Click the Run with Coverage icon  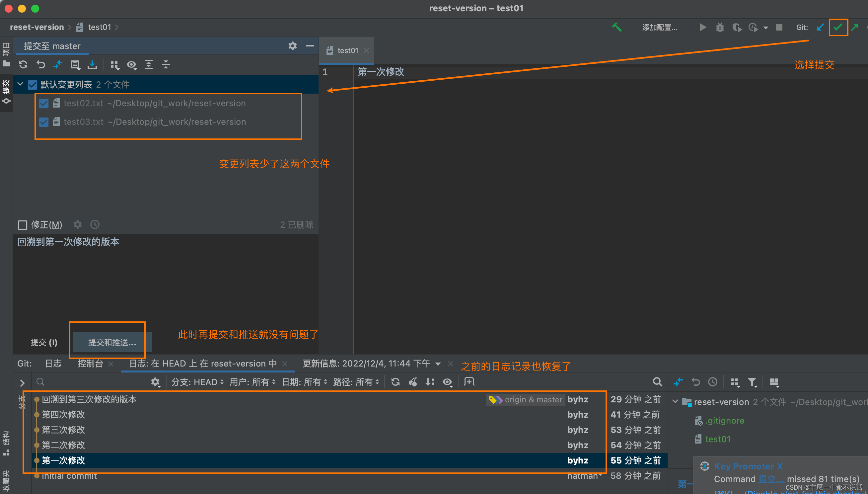(x=737, y=27)
